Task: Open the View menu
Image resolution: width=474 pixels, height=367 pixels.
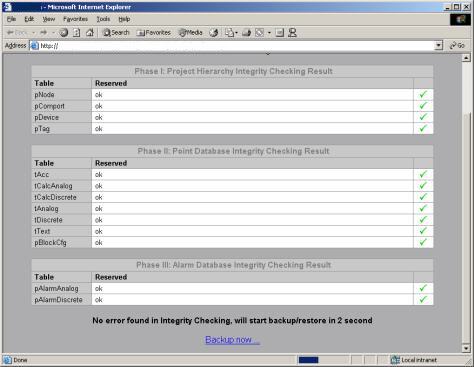Action: [49, 19]
